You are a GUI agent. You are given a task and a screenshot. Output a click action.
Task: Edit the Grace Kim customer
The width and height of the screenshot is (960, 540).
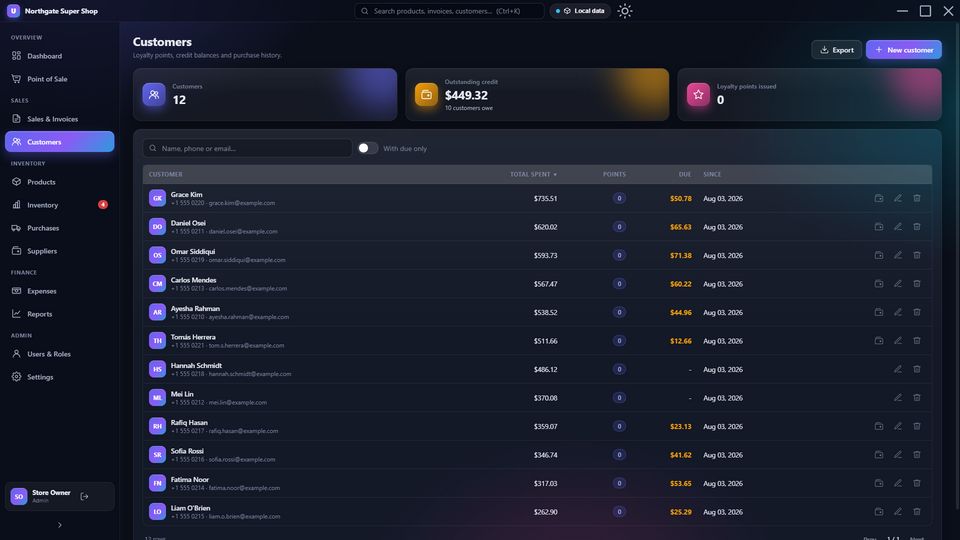tap(898, 198)
